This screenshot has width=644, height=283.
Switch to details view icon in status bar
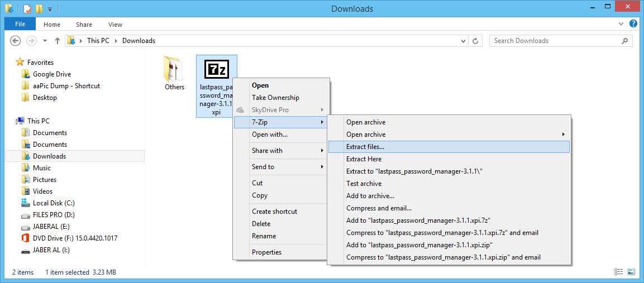pos(618,272)
